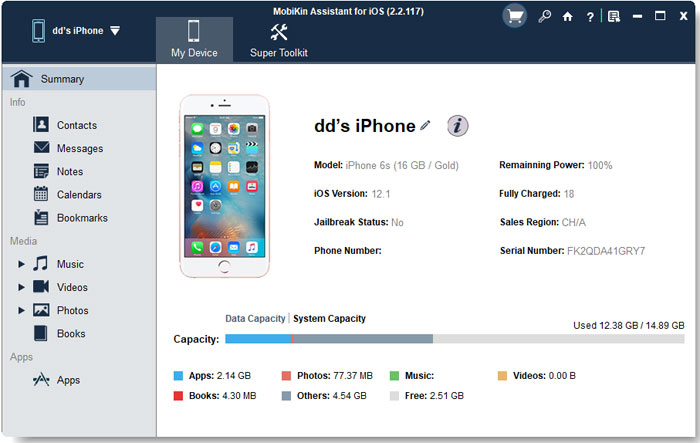The width and height of the screenshot is (700, 443).
Task: Click the Bookmarks icon in sidebar
Action: point(41,217)
